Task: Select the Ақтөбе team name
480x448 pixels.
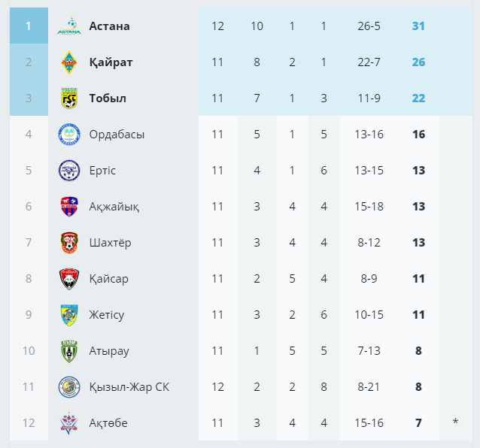Action: [108, 423]
